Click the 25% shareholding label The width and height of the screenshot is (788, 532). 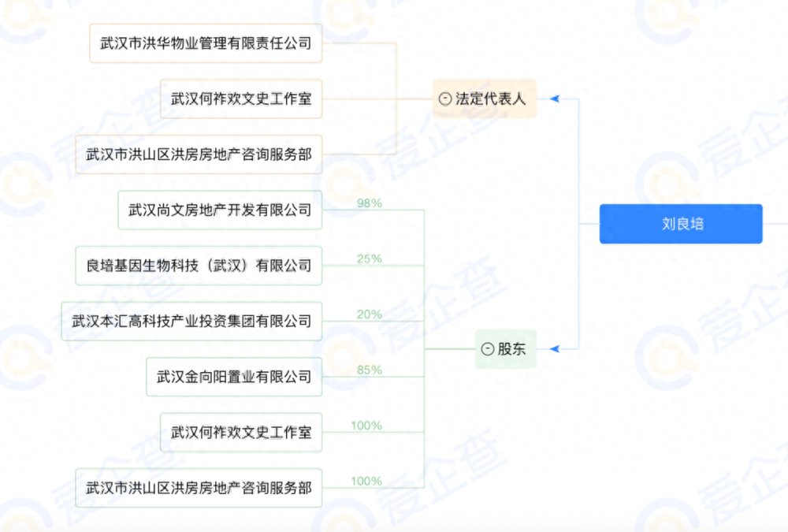[370, 259]
